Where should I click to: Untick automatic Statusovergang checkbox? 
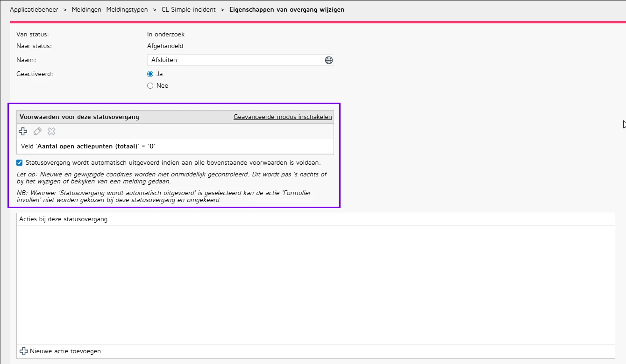(x=19, y=163)
